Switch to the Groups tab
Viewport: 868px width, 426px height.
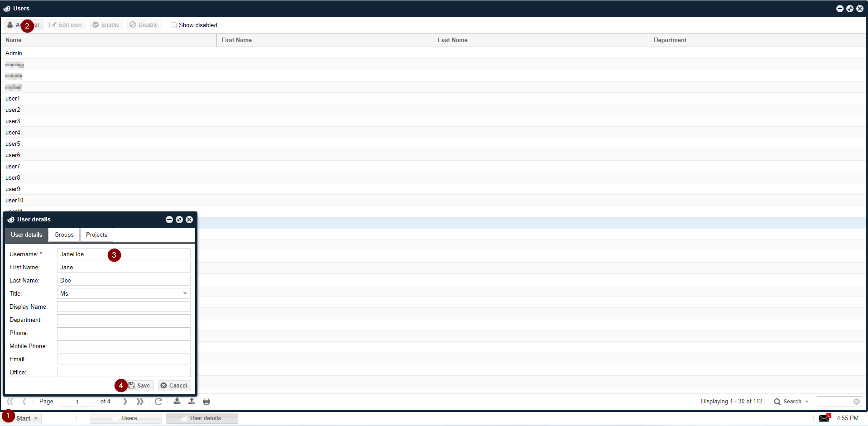tap(64, 235)
